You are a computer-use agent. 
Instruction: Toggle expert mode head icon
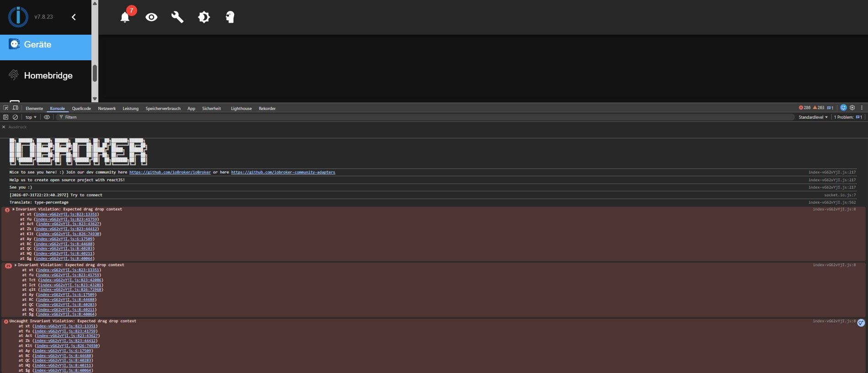230,17
